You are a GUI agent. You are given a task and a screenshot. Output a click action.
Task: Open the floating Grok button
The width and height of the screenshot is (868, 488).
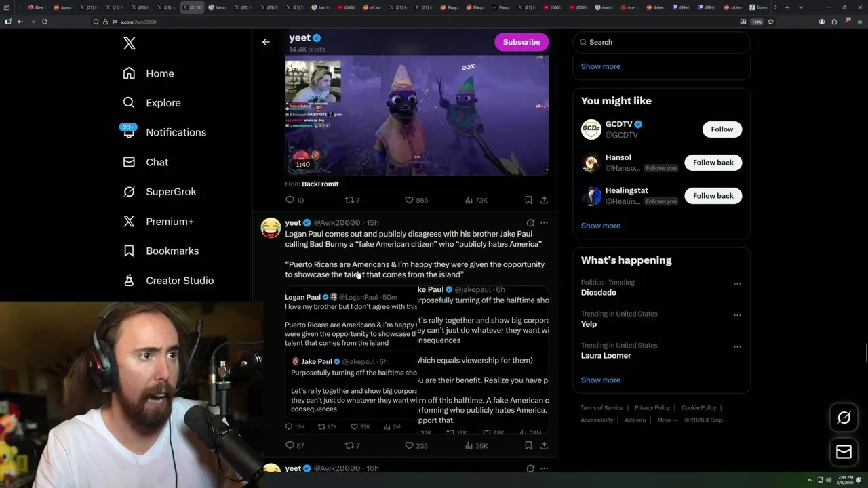point(844,418)
